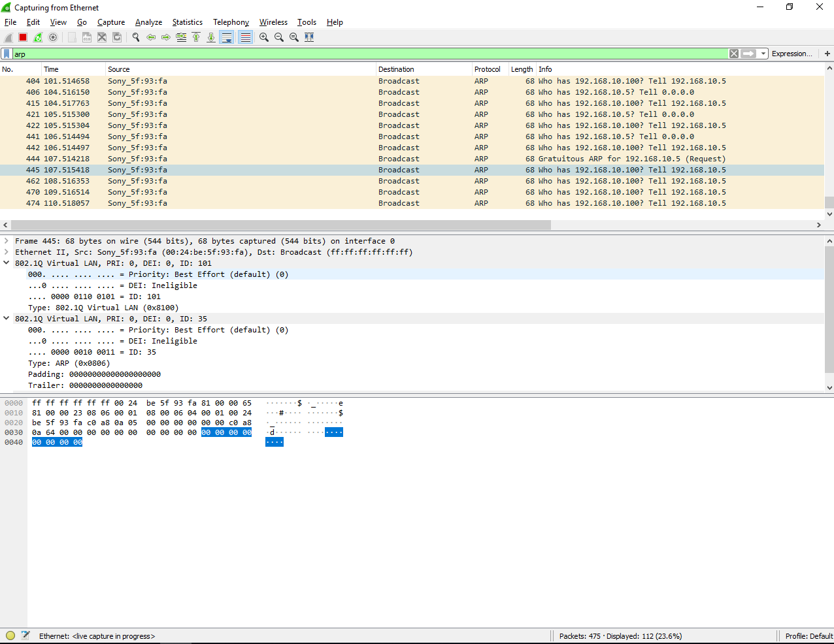This screenshot has height=644, width=834.
Task: Click the packet list vertical scrollbar thumb
Action: click(x=829, y=202)
